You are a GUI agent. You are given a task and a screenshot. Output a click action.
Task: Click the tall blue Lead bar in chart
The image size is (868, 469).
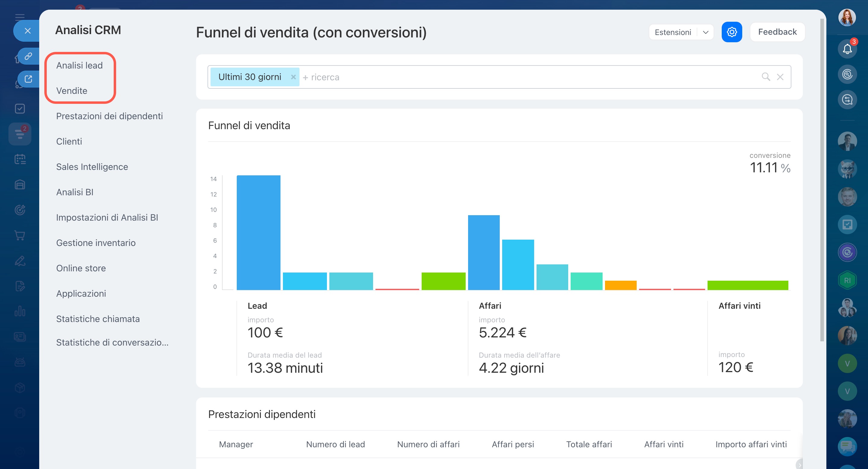pos(258,232)
